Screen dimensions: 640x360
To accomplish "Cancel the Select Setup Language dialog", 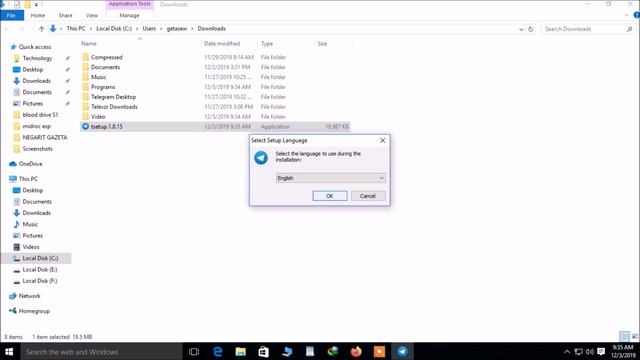I will tap(368, 196).
